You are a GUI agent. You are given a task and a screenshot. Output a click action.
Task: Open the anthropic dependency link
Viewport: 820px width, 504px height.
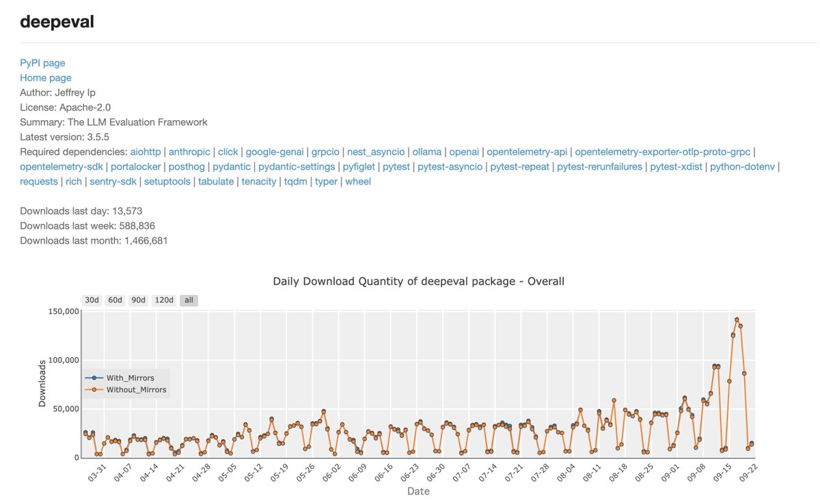[190, 152]
